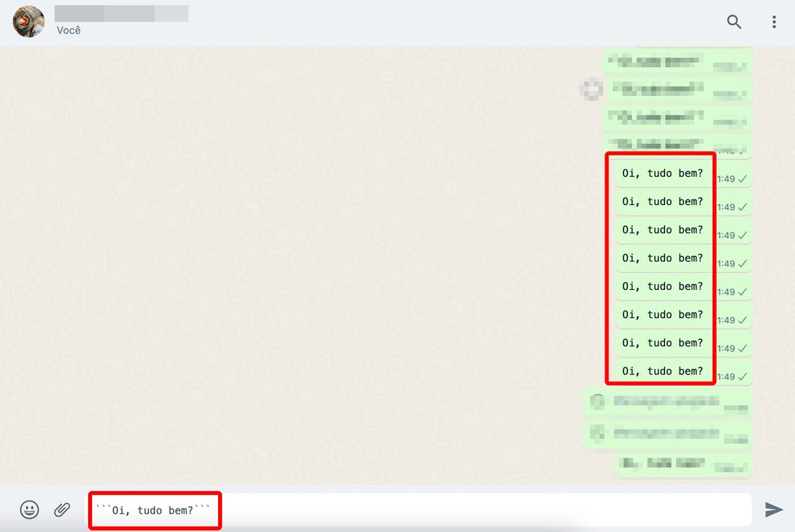
Task: Send the message with the paper-plane icon
Action: tap(774, 509)
